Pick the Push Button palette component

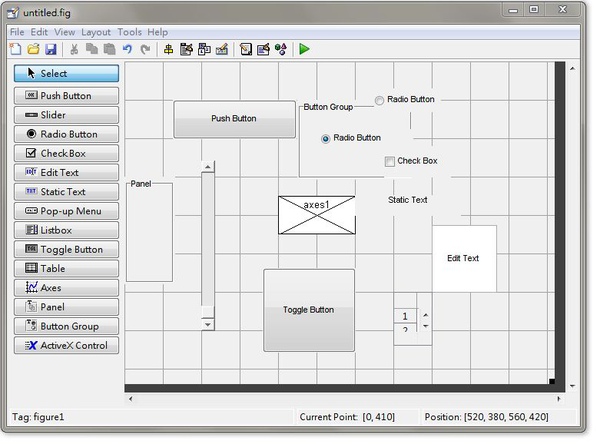67,96
